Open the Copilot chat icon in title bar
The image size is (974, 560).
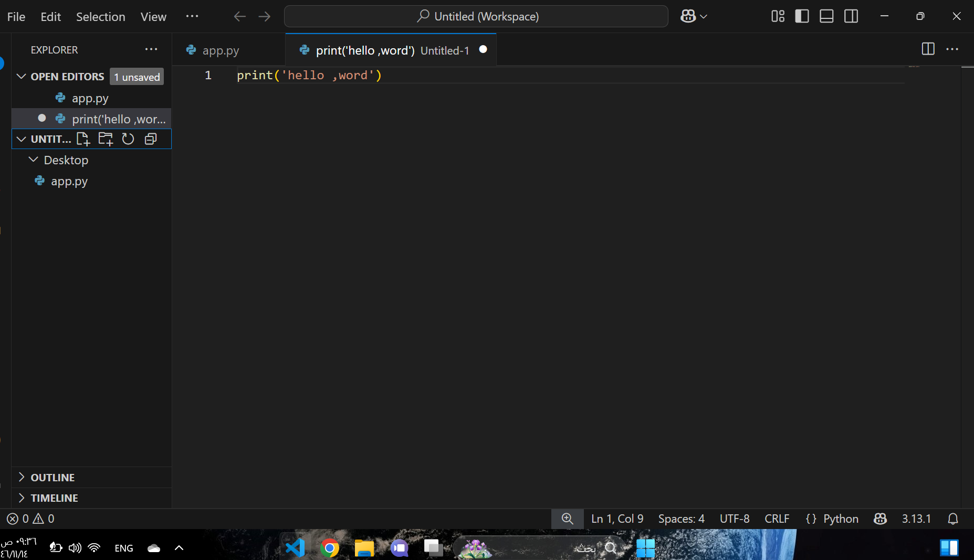point(688,17)
